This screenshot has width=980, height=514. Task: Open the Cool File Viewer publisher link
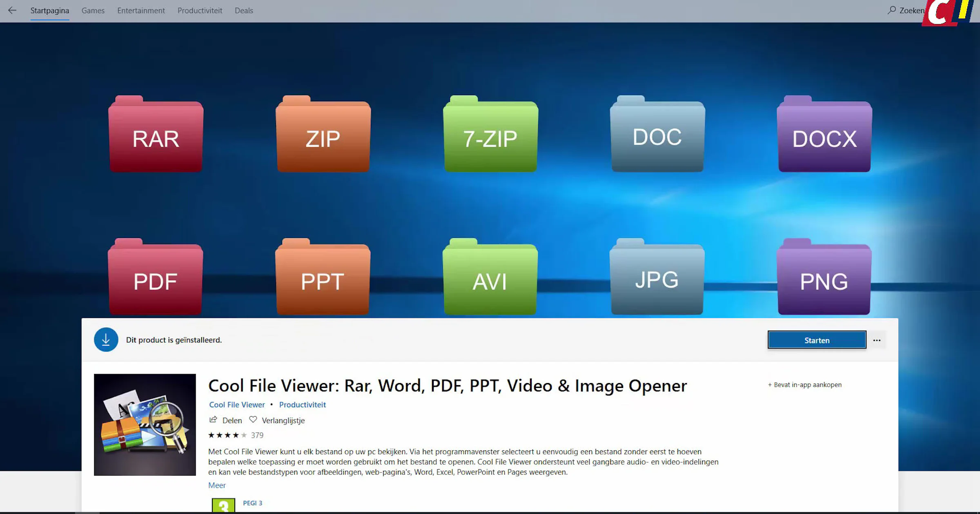tap(237, 405)
